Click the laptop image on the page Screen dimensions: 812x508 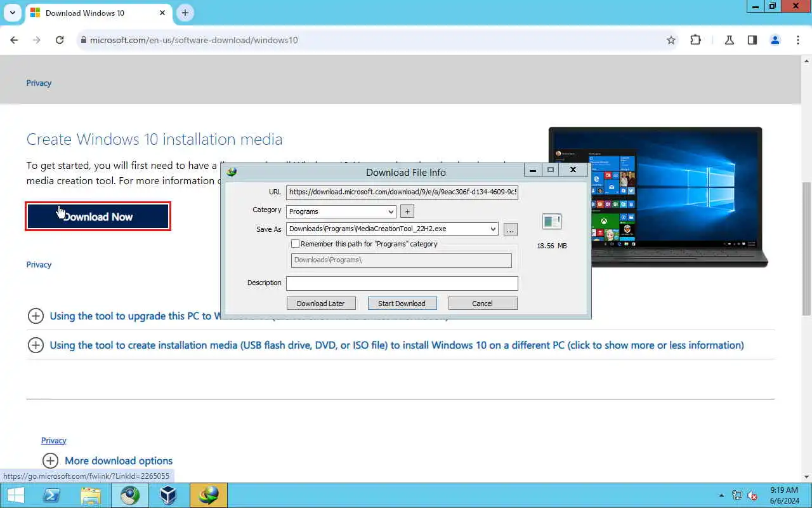658,197
